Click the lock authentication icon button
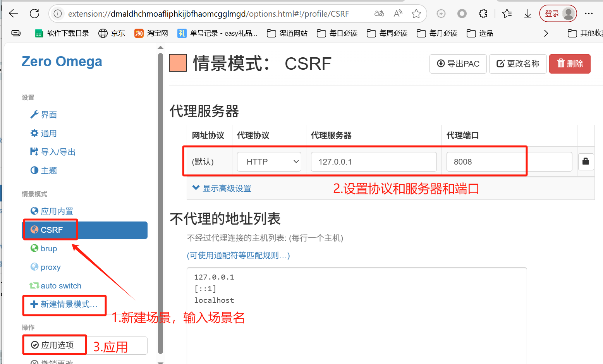The height and width of the screenshot is (364, 603). coord(586,161)
